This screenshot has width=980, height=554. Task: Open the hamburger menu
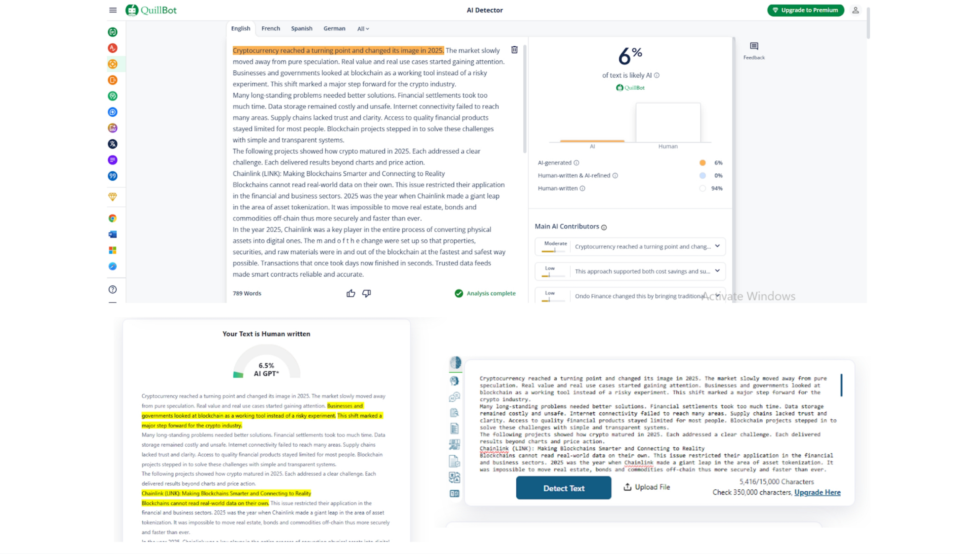[x=113, y=10]
